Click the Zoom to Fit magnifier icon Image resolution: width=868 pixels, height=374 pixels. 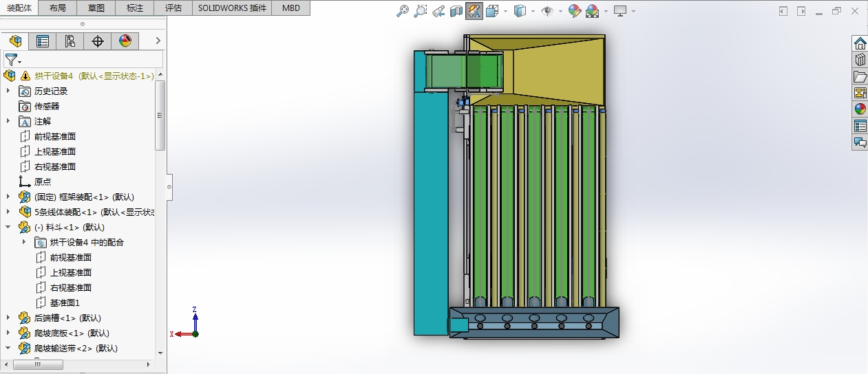[403, 11]
